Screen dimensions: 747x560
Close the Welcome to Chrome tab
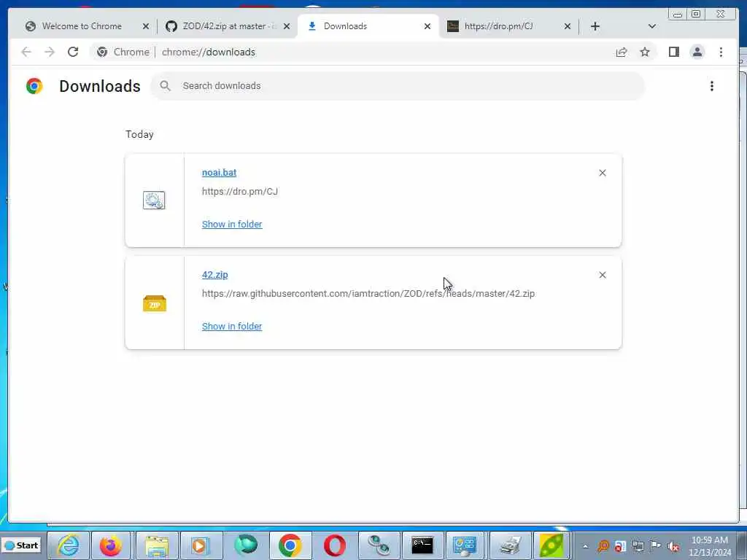click(146, 26)
